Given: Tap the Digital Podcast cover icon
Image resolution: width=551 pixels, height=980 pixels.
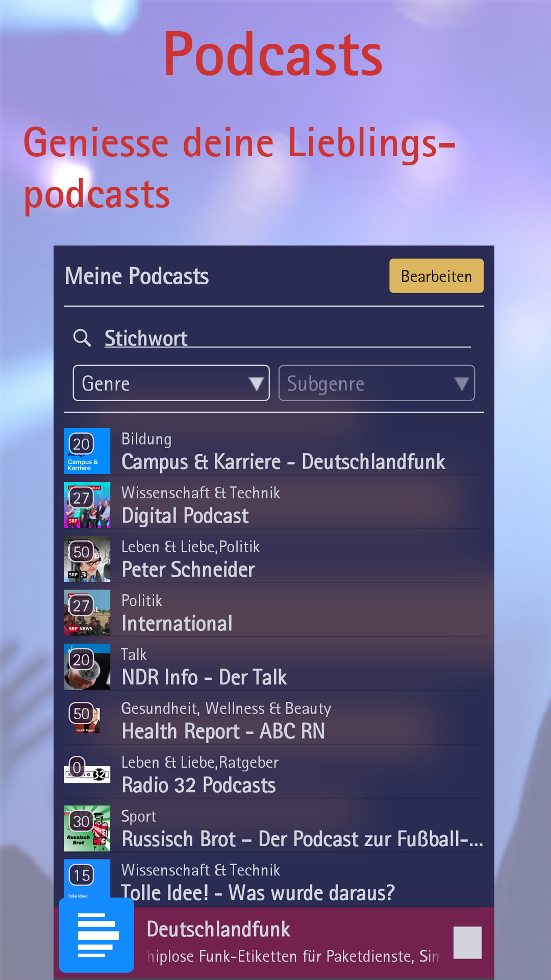Looking at the screenshot, I should coord(87,505).
